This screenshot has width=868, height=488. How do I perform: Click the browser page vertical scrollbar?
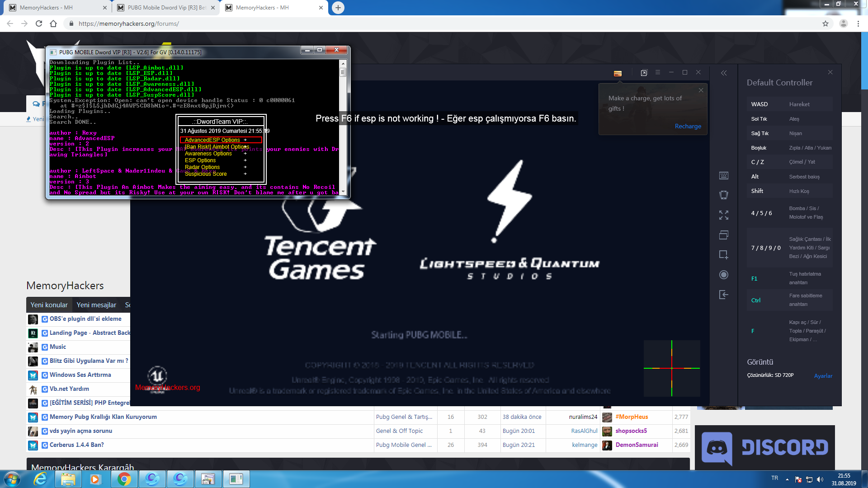tap(864, 61)
